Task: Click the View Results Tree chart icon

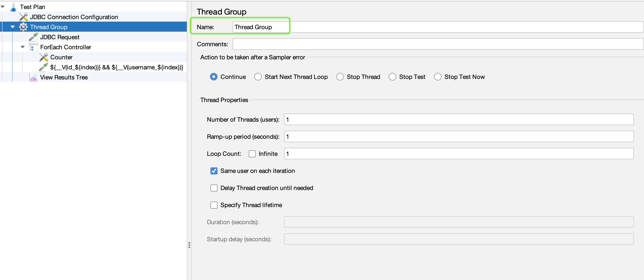Action: click(x=33, y=77)
